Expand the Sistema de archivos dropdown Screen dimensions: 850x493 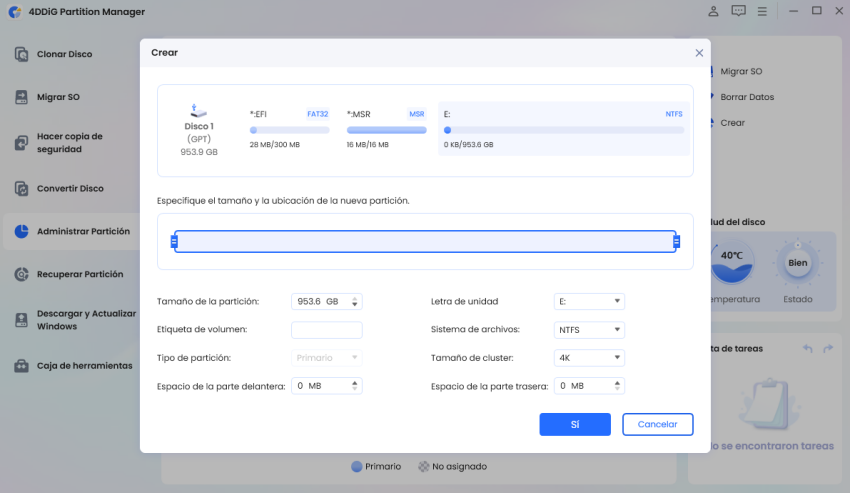tap(589, 329)
